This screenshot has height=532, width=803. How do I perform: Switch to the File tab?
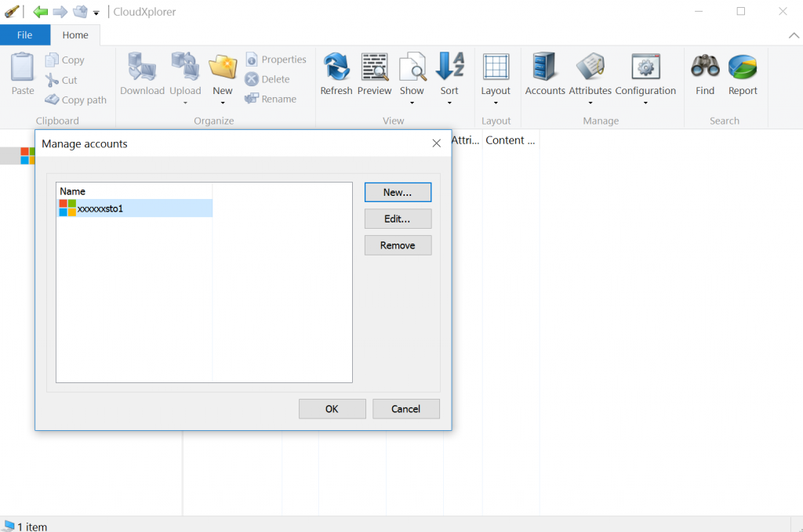(x=25, y=34)
